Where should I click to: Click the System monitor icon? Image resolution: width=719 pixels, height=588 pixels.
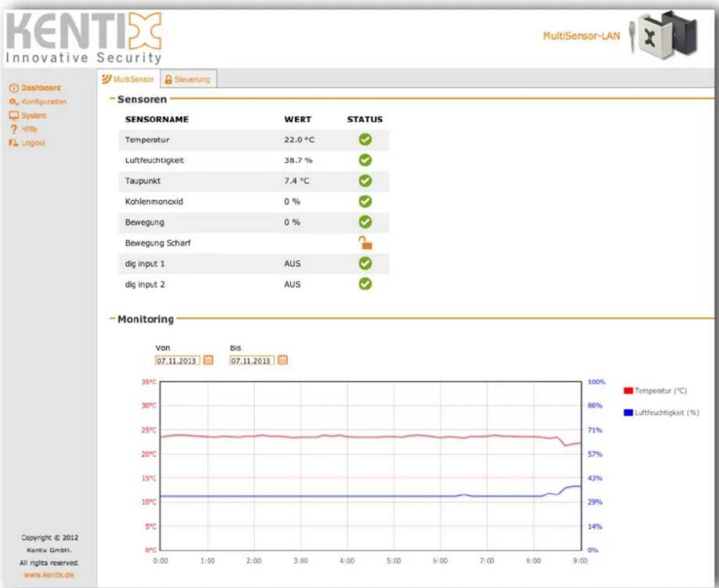(x=14, y=115)
